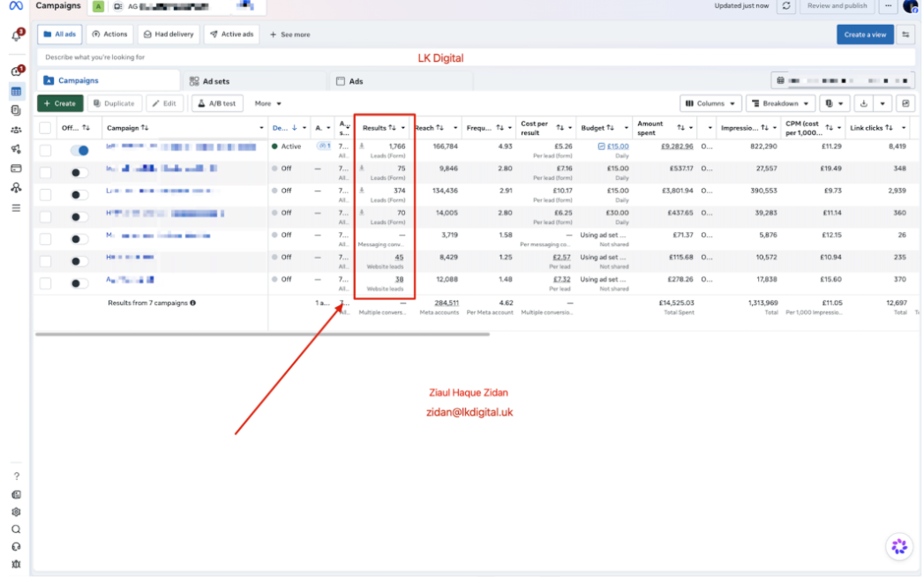The width and height of the screenshot is (924, 577).
Task: Open the More actions dropdown
Action: (x=267, y=104)
